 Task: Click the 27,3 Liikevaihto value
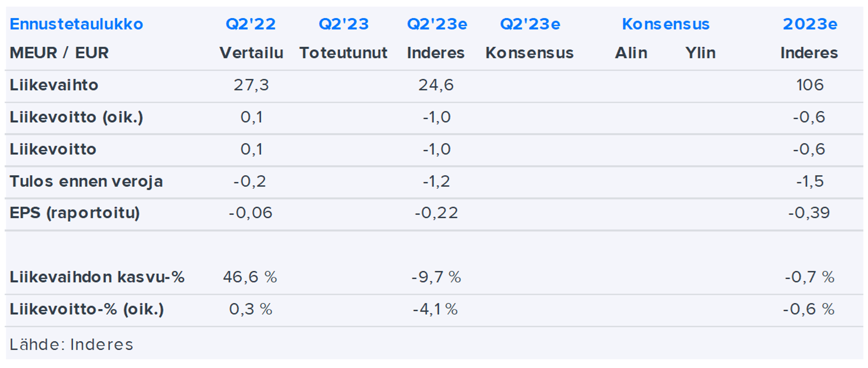(251, 85)
